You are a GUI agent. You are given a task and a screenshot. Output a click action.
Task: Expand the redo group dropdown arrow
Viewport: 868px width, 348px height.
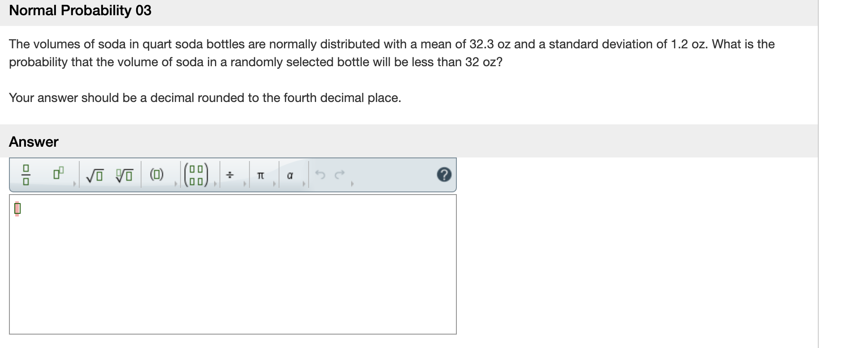pyautogui.click(x=352, y=183)
